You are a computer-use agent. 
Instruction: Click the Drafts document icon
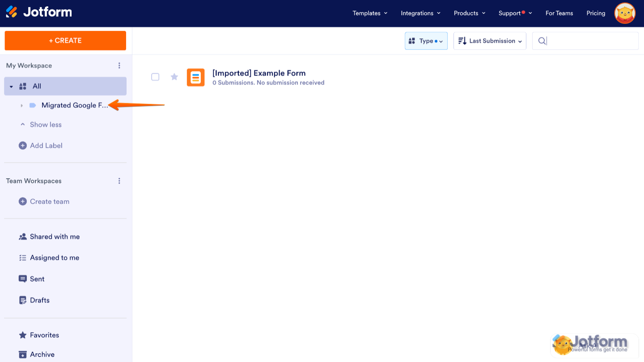point(23,300)
